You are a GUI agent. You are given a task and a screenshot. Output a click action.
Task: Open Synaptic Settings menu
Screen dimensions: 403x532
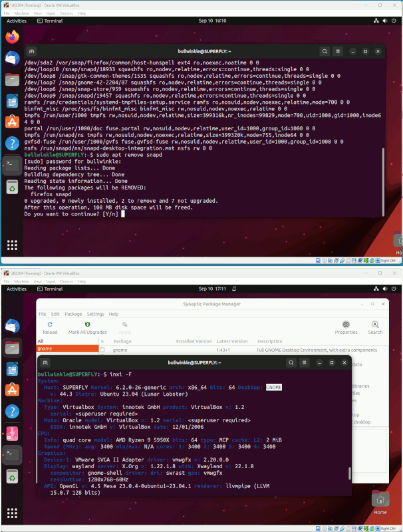tap(95, 314)
